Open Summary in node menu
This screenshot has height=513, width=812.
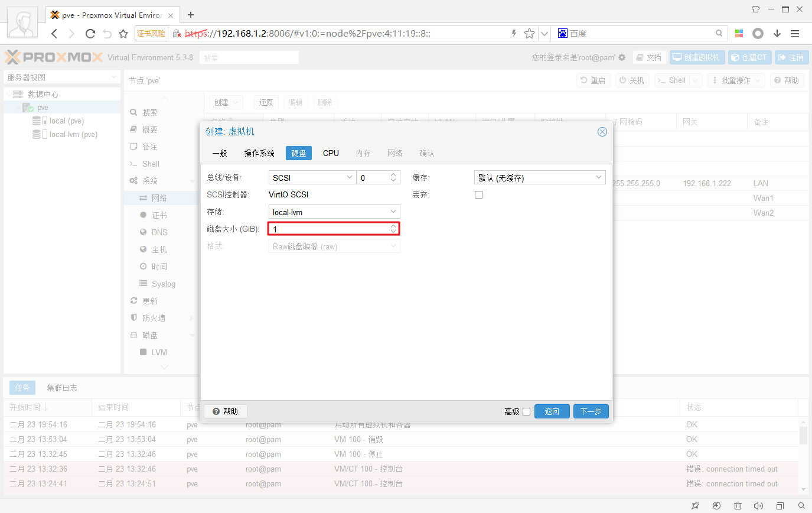tap(144, 129)
